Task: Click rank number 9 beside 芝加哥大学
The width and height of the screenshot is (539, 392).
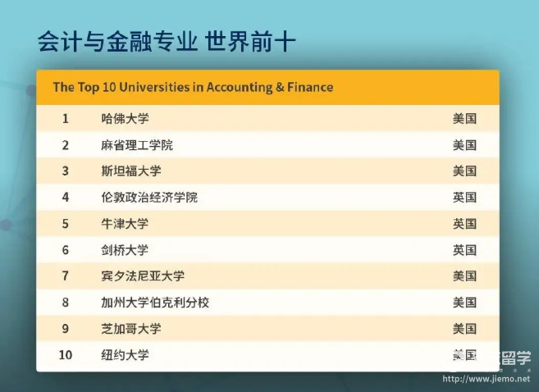Action: (x=66, y=329)
